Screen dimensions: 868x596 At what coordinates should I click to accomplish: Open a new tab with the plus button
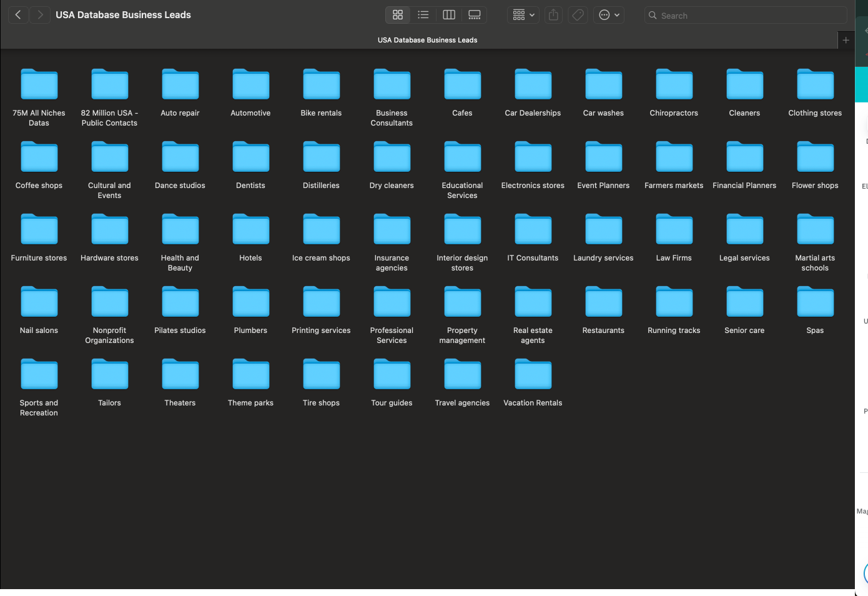click(x=846, y=39)
